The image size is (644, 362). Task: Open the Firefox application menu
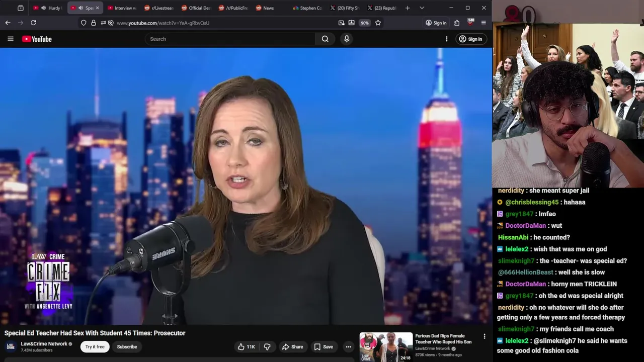(x=484, y=23)
